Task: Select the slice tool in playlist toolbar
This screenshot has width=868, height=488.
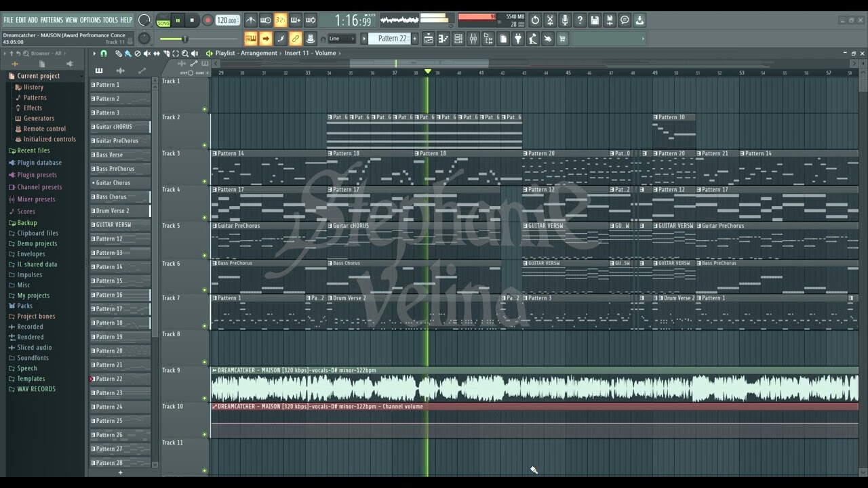Action: (166, 54)
